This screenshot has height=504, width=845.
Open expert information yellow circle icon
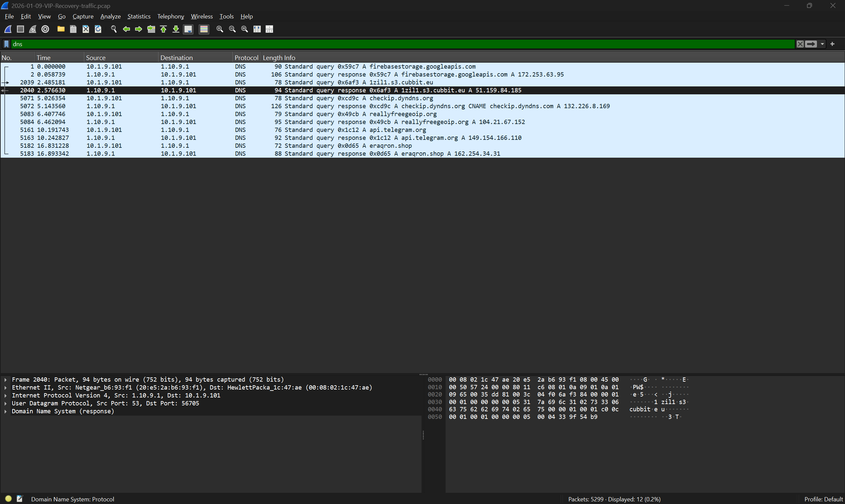point(9,499)
